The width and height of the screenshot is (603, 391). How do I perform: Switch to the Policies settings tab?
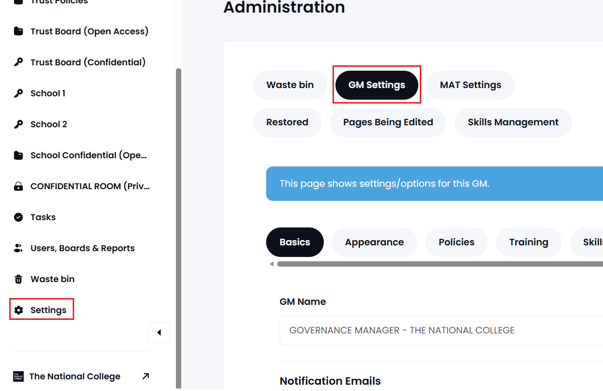pyautogui.click(x=456, y=242)
